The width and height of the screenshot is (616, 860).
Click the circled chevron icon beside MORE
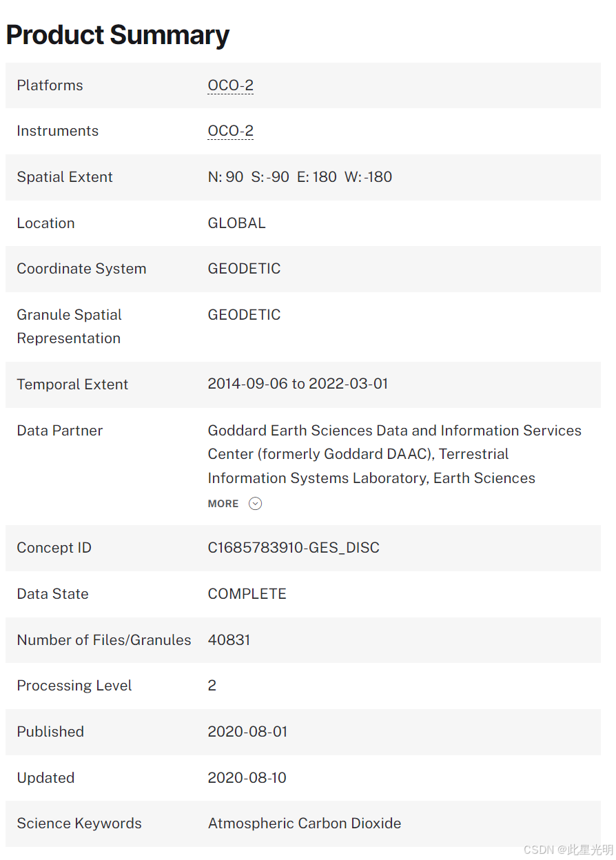tap(256, 504)
